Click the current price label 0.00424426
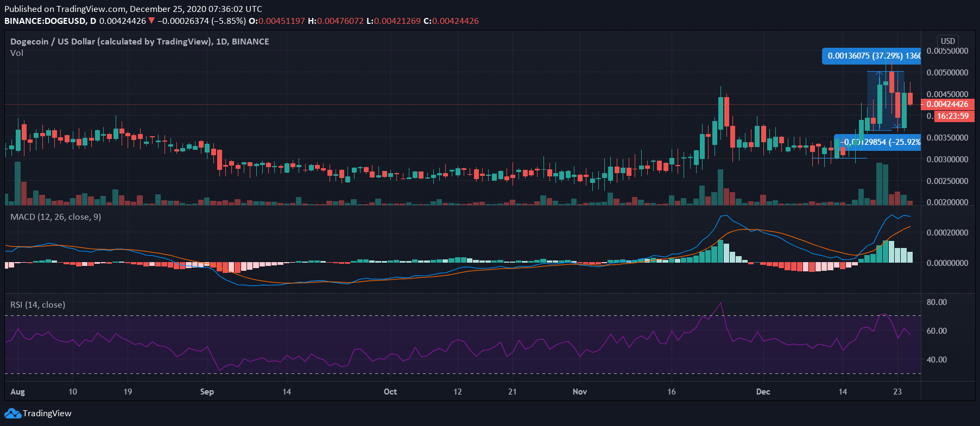The width and height of the screenshot is (980, 426). coord(947,104)
